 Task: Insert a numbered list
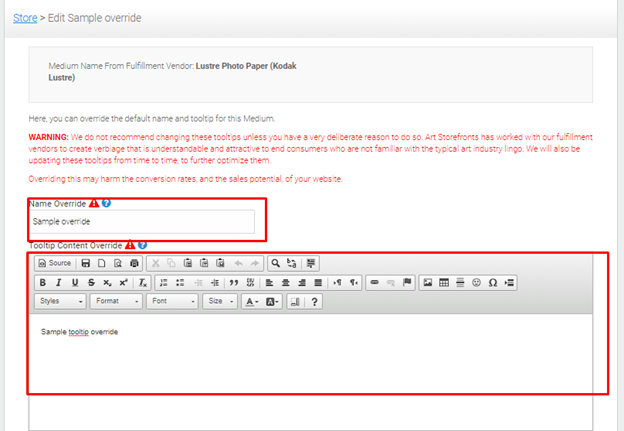click(164, 283)
